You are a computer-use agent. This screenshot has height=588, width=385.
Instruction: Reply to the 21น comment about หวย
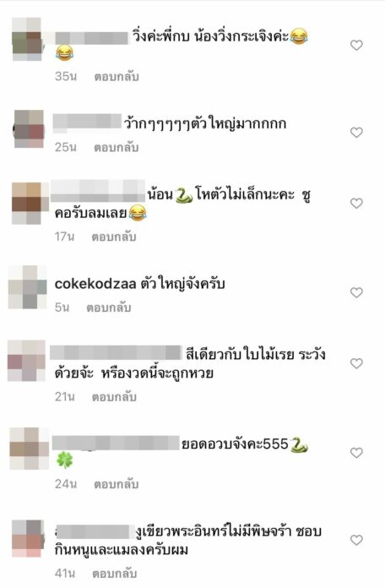pos(114,397)
